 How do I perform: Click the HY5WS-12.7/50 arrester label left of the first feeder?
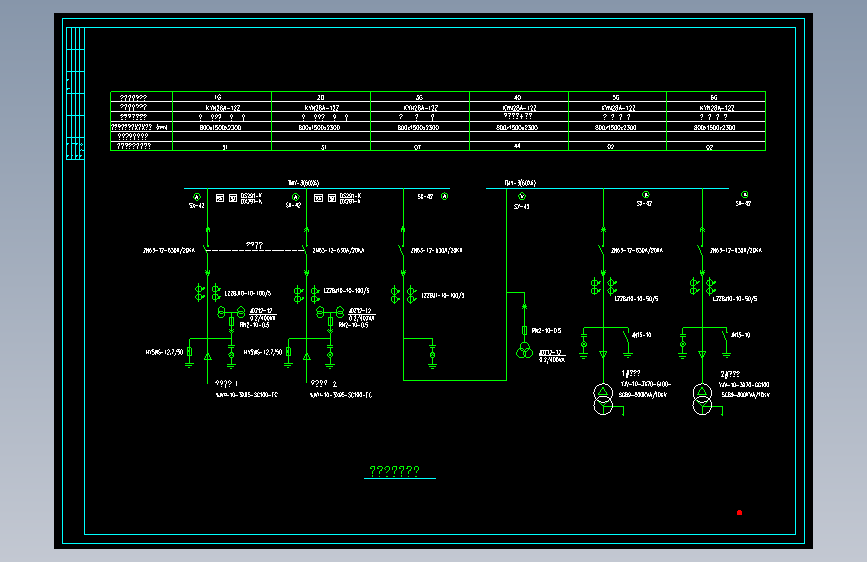click(x=164, y=352)
